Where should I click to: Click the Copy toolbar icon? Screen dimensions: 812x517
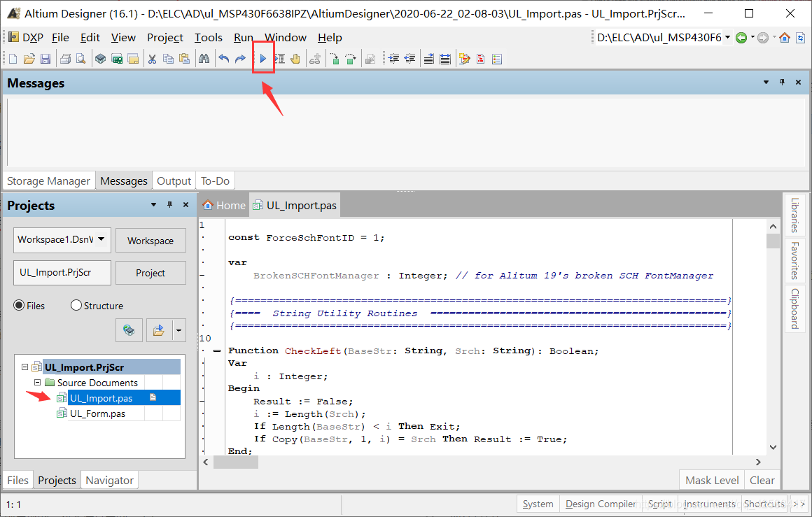(x=168, y=59)
